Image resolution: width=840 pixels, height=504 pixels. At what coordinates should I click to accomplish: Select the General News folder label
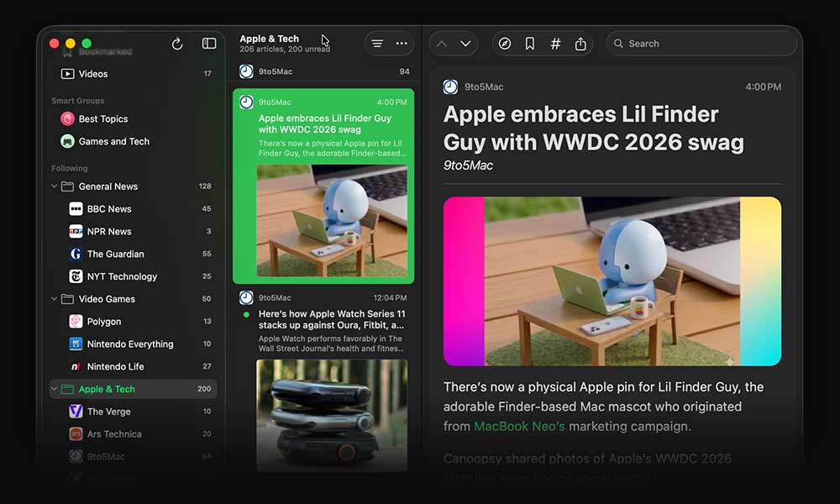point(108,186)
